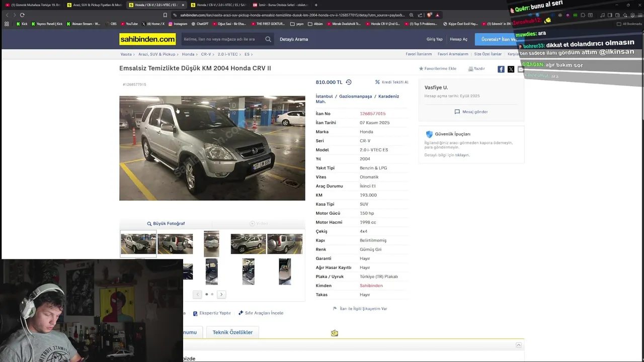This screenshot has width=644, height=362.
Task: Select the second car thumbnail
Action: [175, 244]
